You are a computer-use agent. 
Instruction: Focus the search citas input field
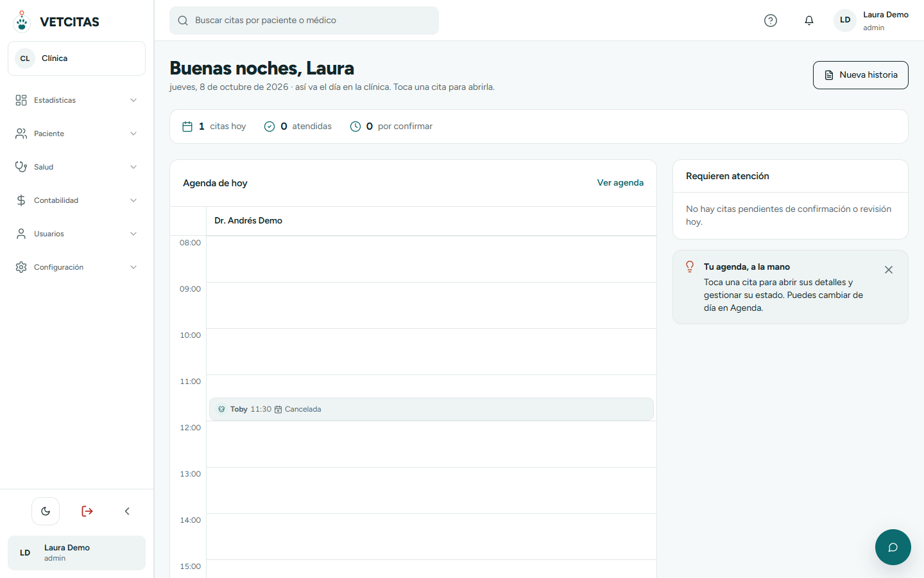[x=304, y=21]
